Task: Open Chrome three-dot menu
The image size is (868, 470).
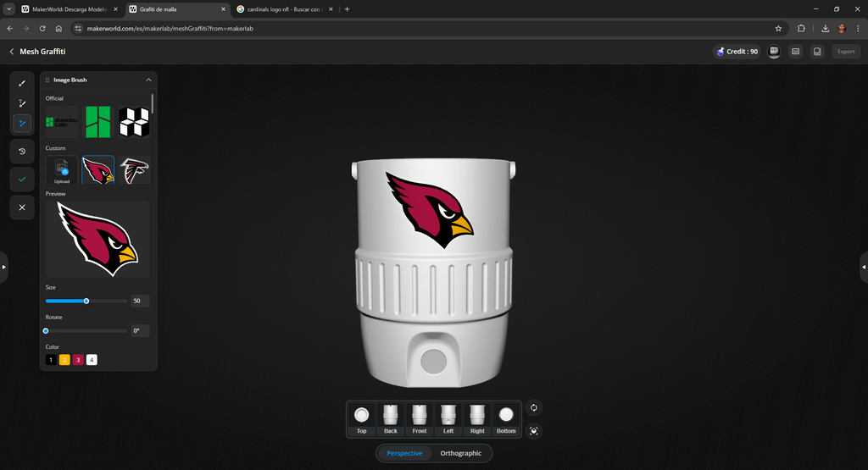Action: click(x=858, y=28)
